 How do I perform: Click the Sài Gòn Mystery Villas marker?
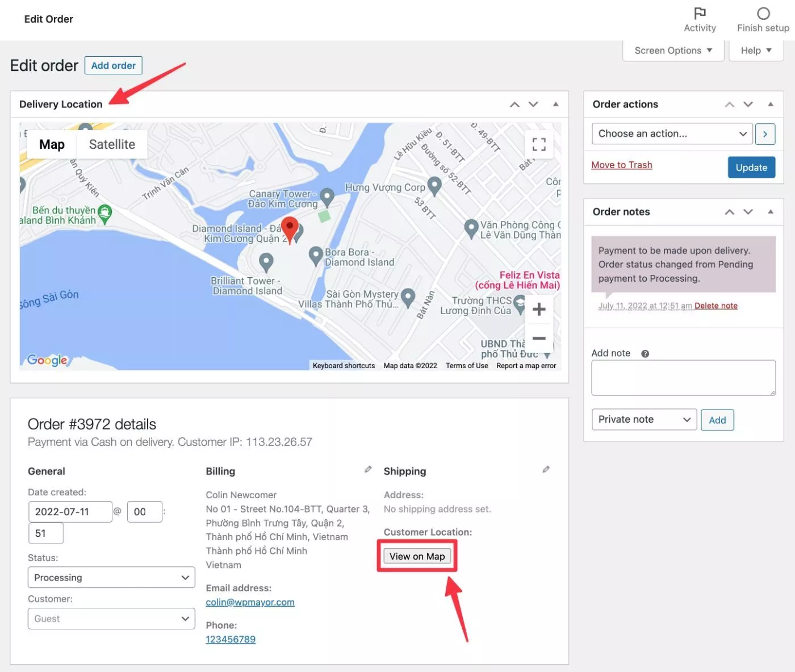(408, 297)
